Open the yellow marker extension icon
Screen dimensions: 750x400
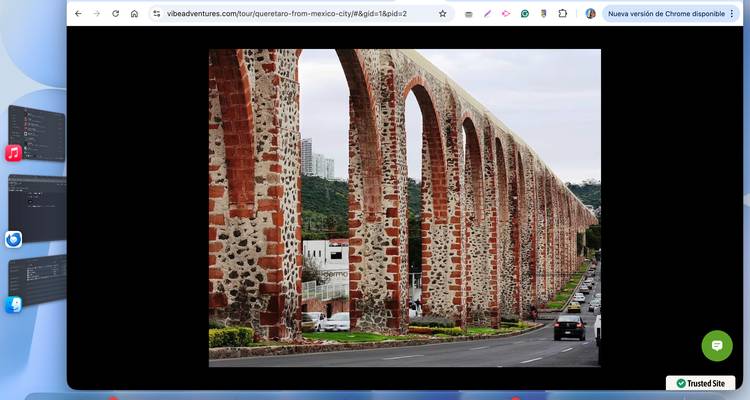(543, 14)
